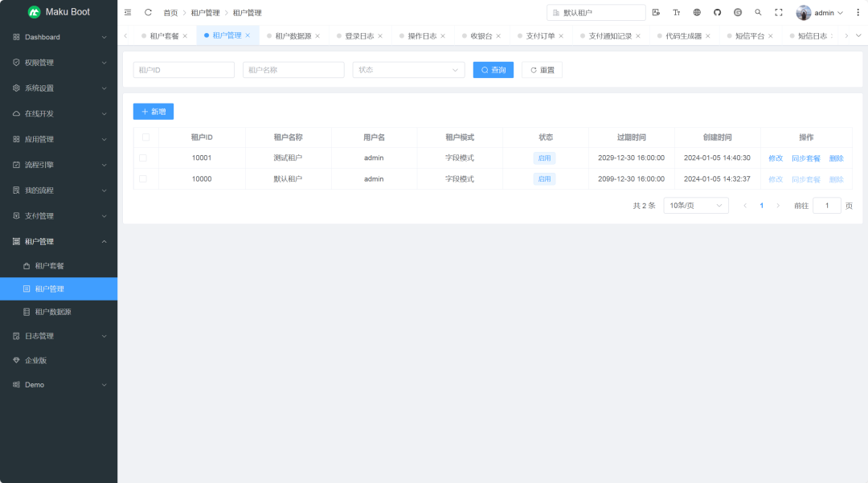The image size is (868, 483).
Task: Expand the 系统设置 menu
Action: pyautogui.click(x=59, y=88)
